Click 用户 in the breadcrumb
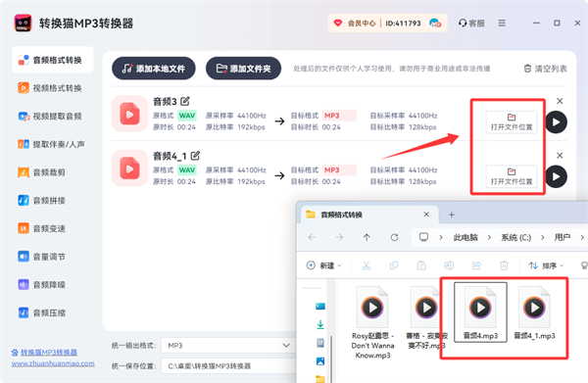This screenshot has width=588, height=383. [563, 238]
